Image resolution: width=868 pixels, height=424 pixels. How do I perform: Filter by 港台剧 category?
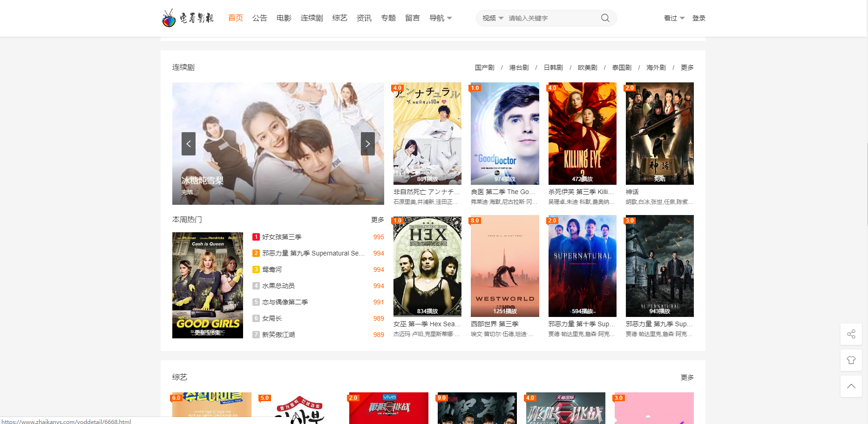(x=519, y=67)
